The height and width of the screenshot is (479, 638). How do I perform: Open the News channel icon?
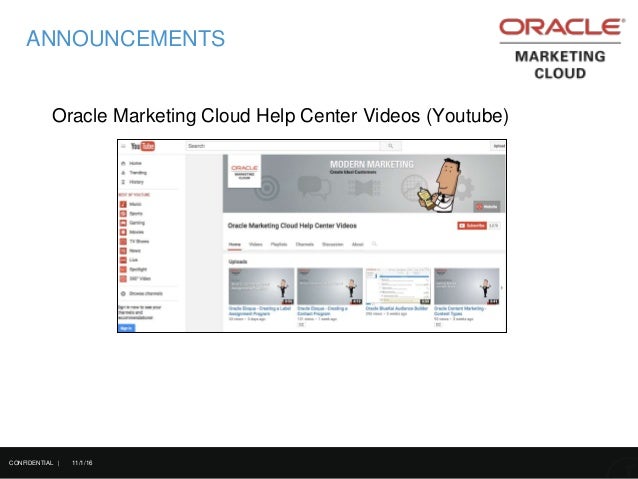pos(123,251)
